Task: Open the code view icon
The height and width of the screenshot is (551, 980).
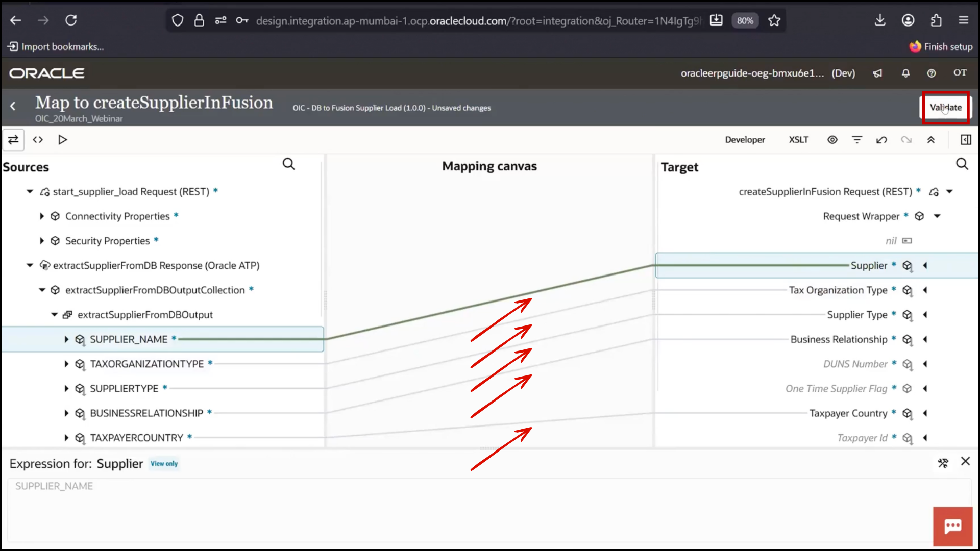Action: [x=38, y=140]
